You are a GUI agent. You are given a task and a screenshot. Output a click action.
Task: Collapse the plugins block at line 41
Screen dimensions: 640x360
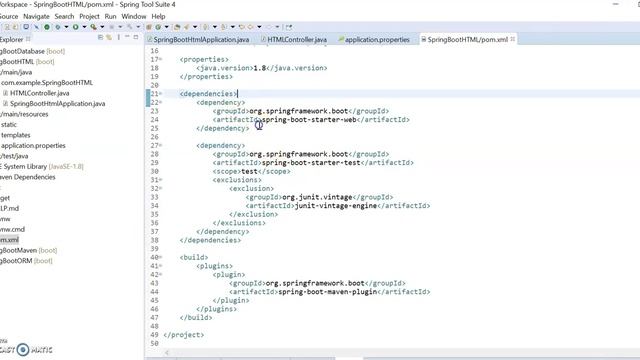click(161, 266)
